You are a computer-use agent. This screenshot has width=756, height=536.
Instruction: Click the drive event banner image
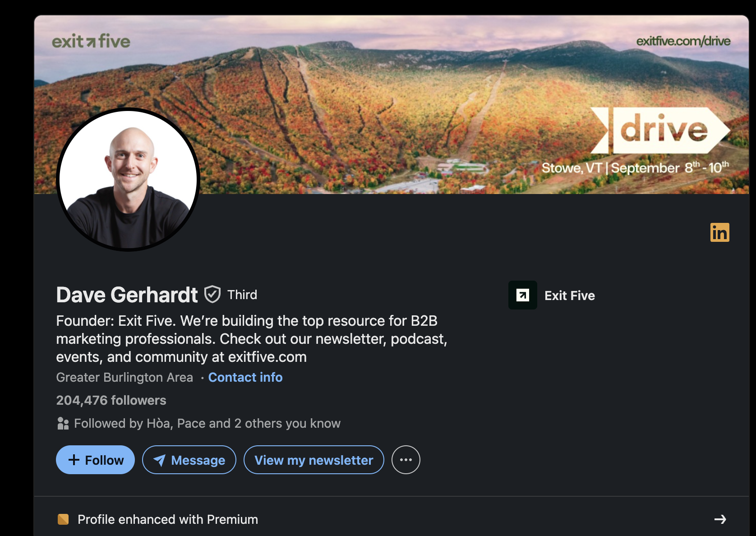(x=392, y=105)
